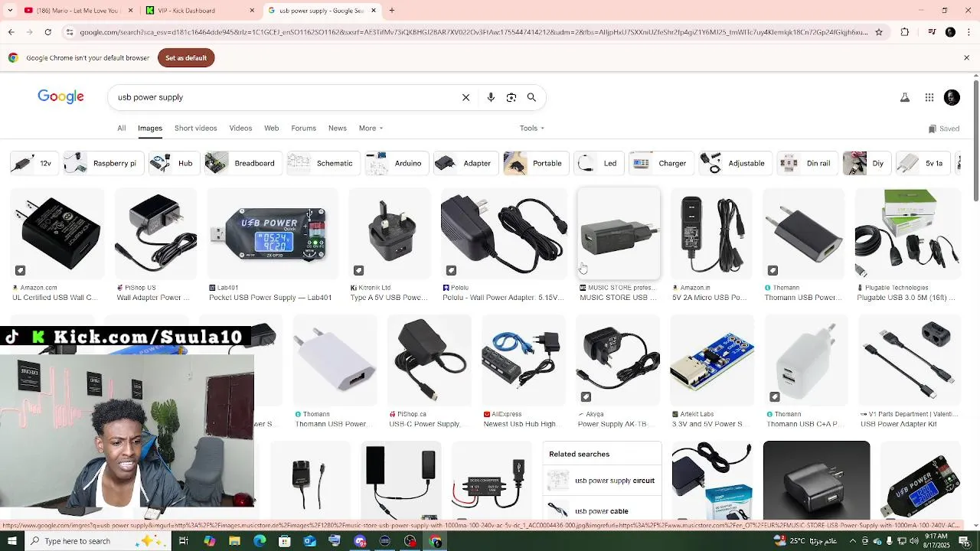The height and width of the screenshot is (551, 980).
Task: Open Task View on the taskbar
Action: pyautogui.click(x=184, y=541)
